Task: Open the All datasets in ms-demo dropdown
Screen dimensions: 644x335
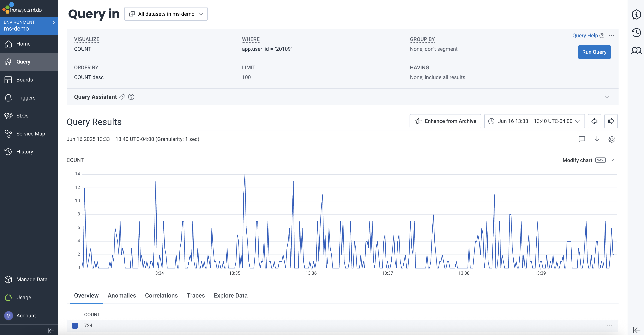Action: [x=166, y=14]
